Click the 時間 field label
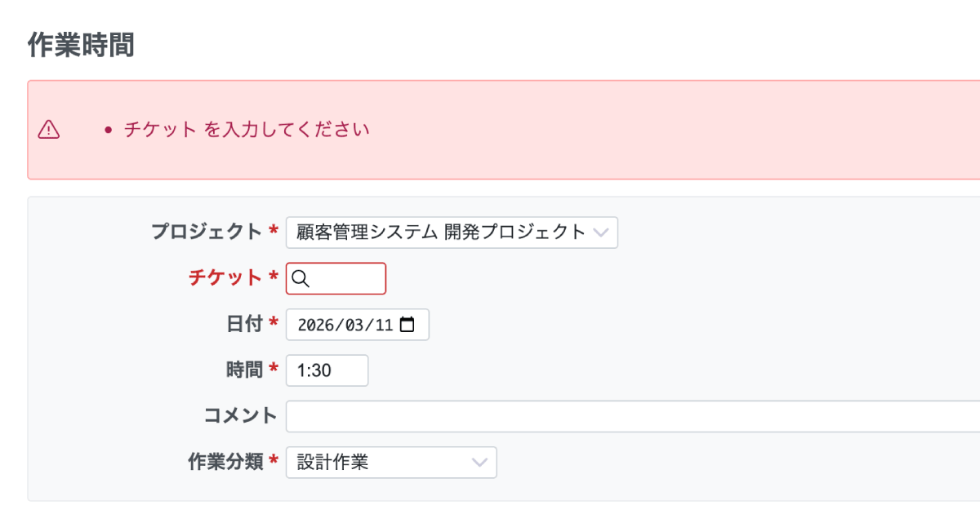The height and width of the screenshot is (514, 980). click(x=243, y=370)
